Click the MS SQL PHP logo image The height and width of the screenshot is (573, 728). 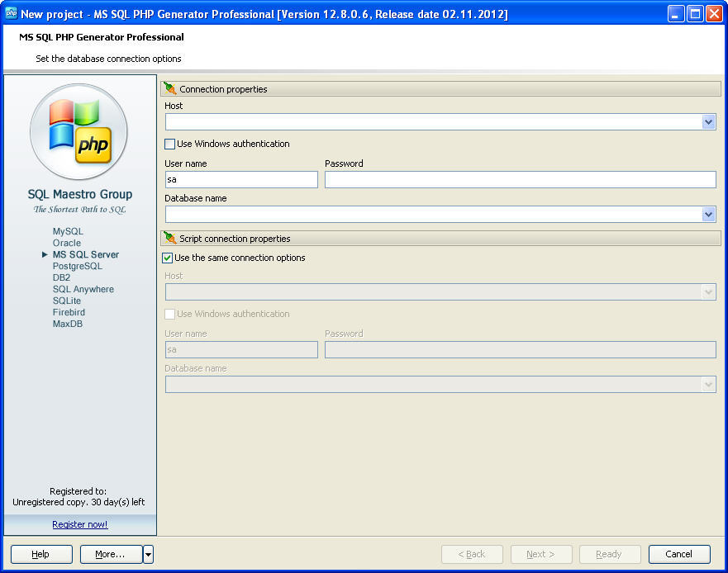pos(79,131)
